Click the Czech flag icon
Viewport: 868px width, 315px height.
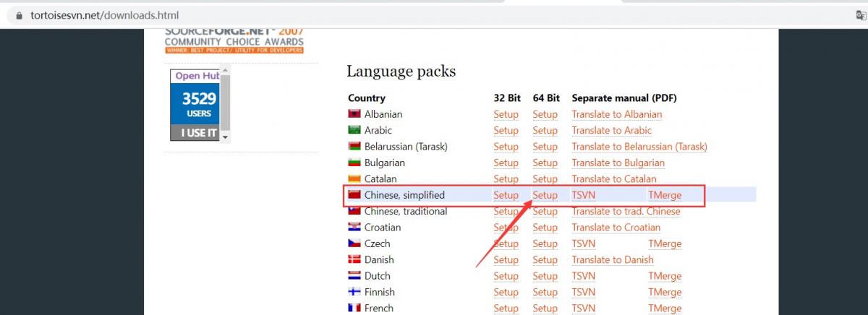pos(354,243)
